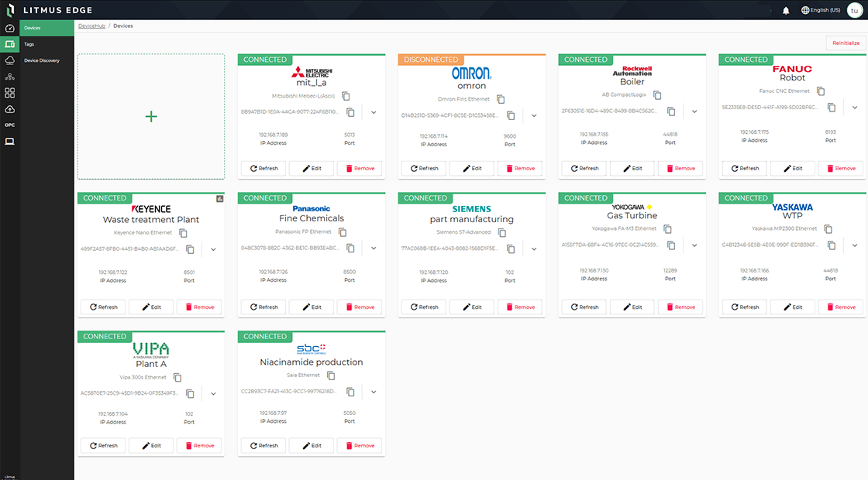868x480 pixels.
Task: Copy the omron device ID
Action: tap(511, 115)
